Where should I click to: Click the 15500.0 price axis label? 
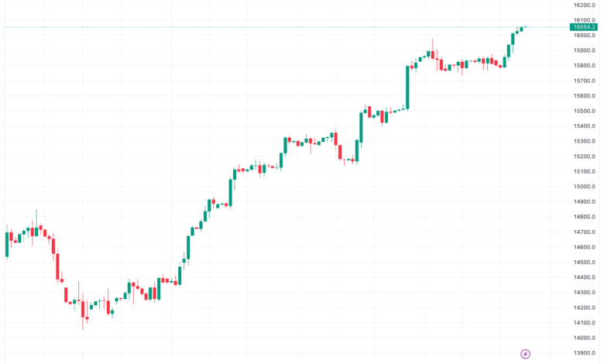(585, 111)
